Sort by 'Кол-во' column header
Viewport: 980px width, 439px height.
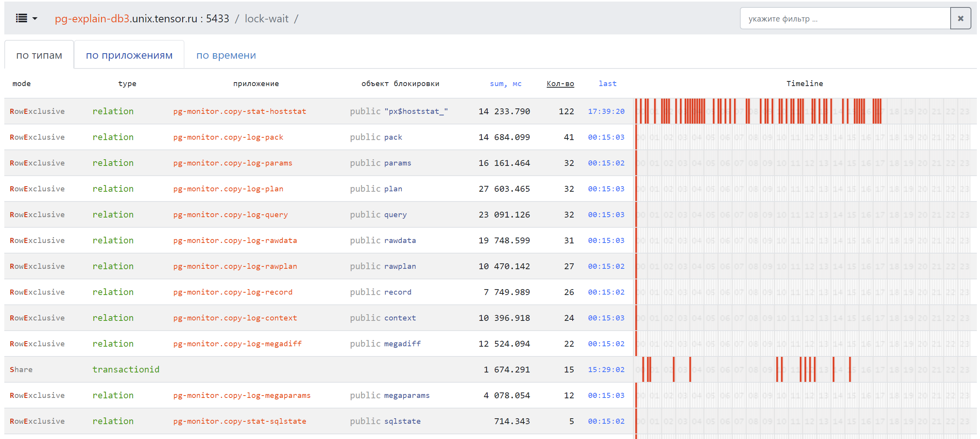560,83
